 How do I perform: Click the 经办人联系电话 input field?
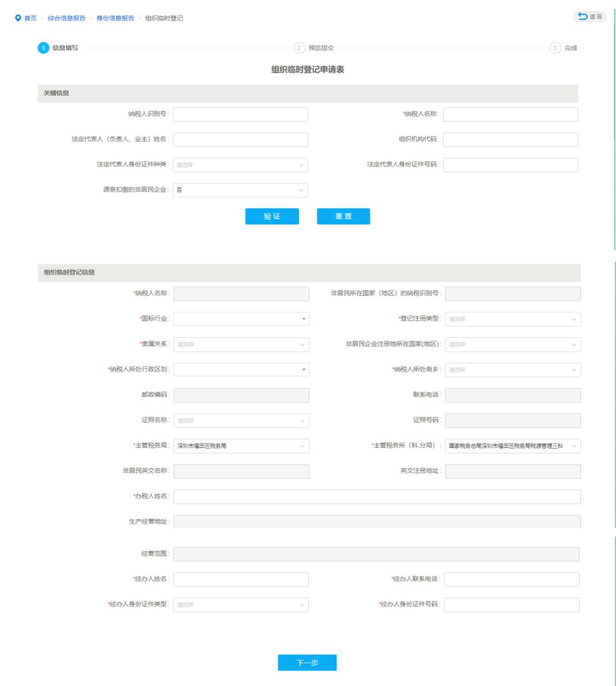(x=511, y=579)
